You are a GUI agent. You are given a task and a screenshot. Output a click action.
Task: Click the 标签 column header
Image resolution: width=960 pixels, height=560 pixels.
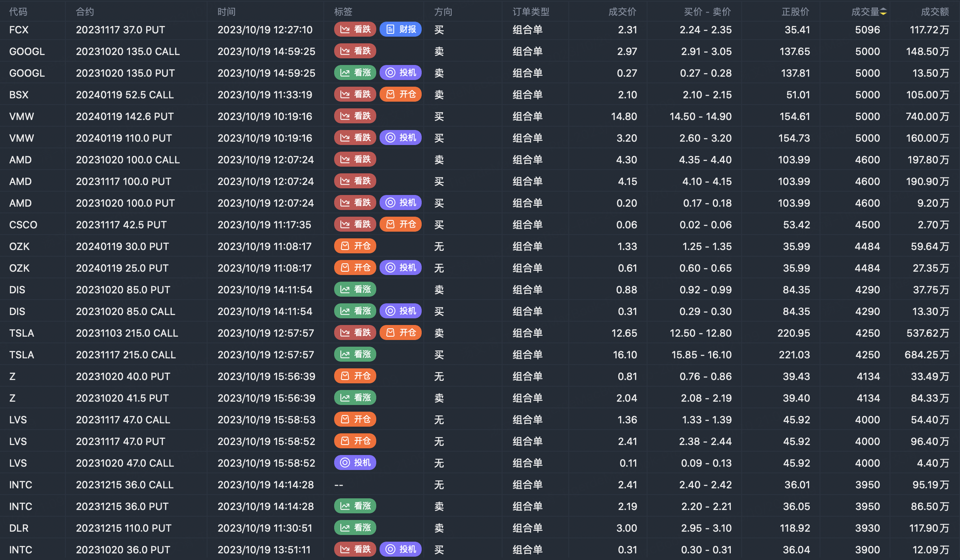[x=343, y=12]
